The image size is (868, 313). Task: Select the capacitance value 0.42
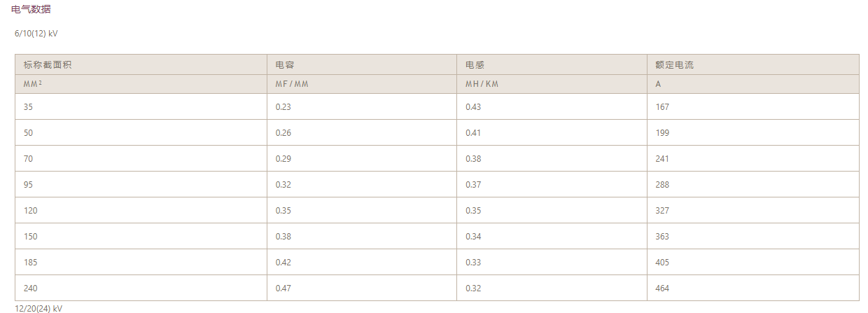(283, 263)
